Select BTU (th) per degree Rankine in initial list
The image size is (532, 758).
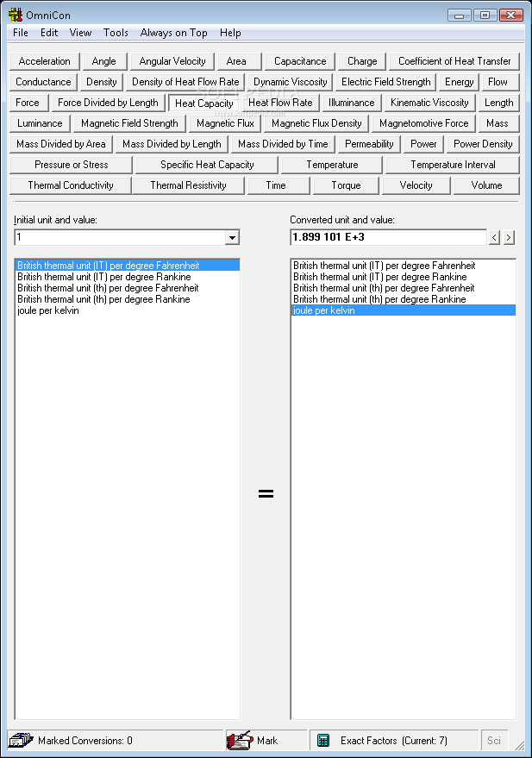(x=128, y=299)
